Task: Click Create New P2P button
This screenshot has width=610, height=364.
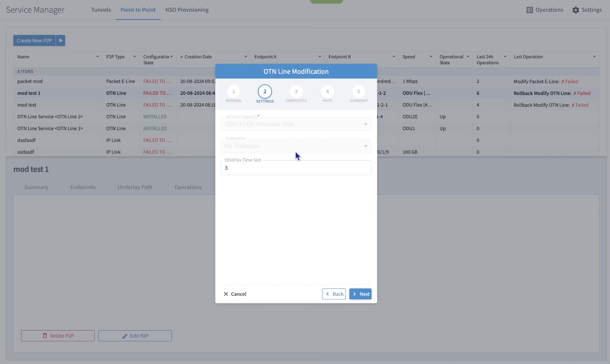Action: (34, 40)
